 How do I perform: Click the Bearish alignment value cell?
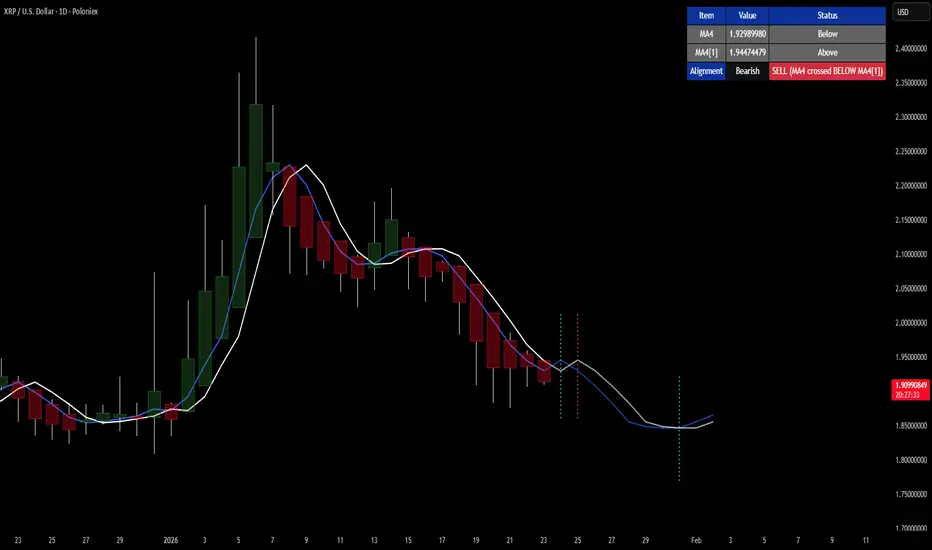point(747,71)
